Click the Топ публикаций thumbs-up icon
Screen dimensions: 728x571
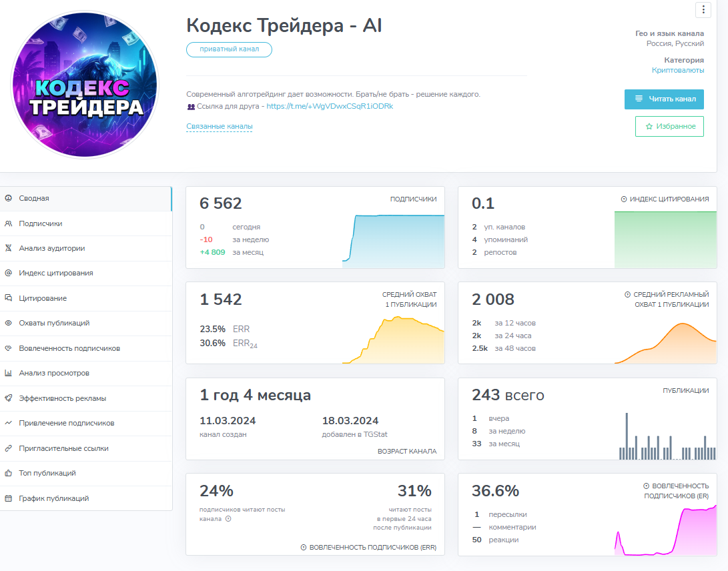tap(9, 473)
